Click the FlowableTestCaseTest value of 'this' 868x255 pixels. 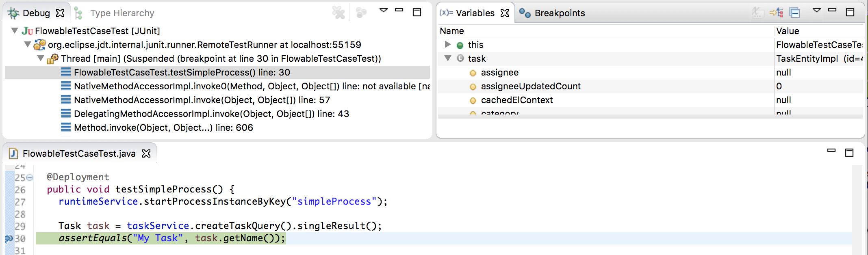(x=819, y=45)
